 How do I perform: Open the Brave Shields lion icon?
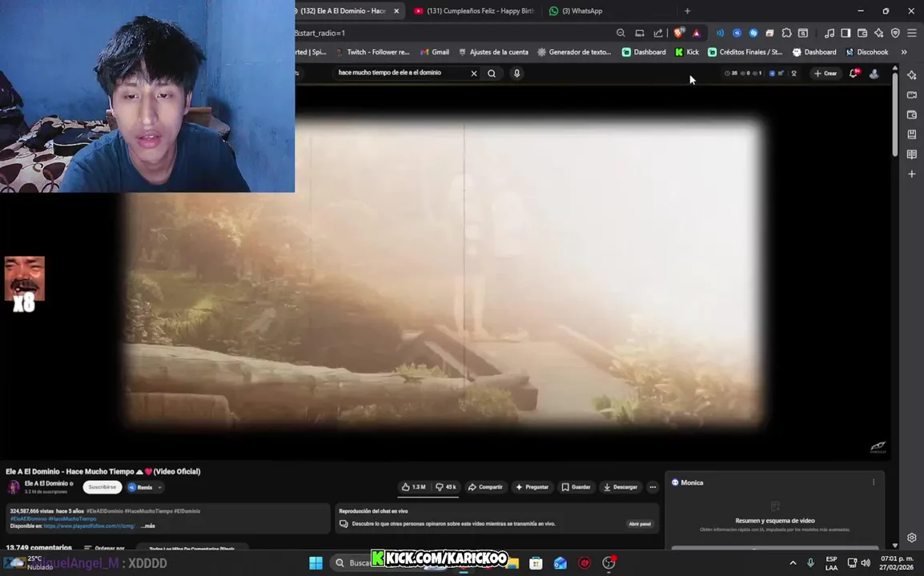679,33
